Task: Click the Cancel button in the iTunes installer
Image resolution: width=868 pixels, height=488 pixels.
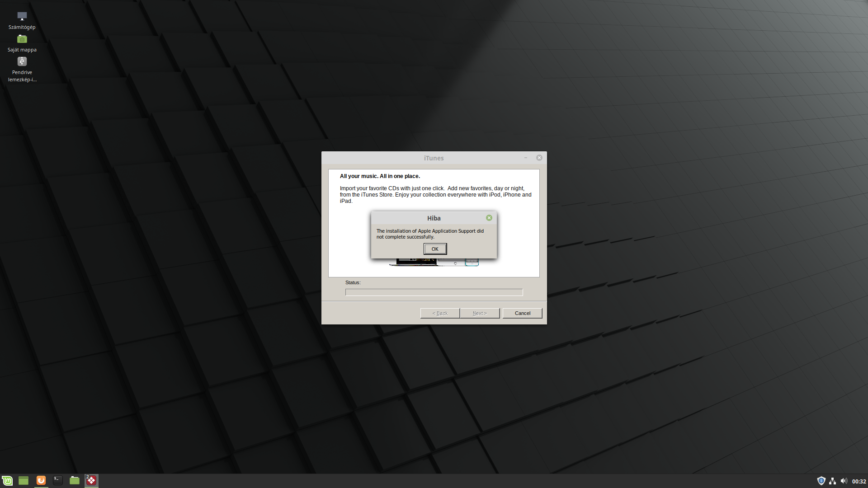Action: coord(522,313)
